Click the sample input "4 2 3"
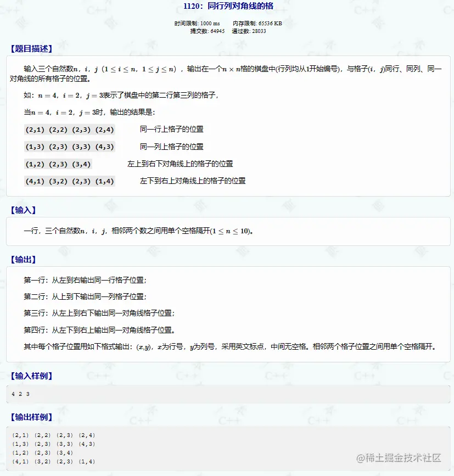The image size is (454, 476). [20, 394]
